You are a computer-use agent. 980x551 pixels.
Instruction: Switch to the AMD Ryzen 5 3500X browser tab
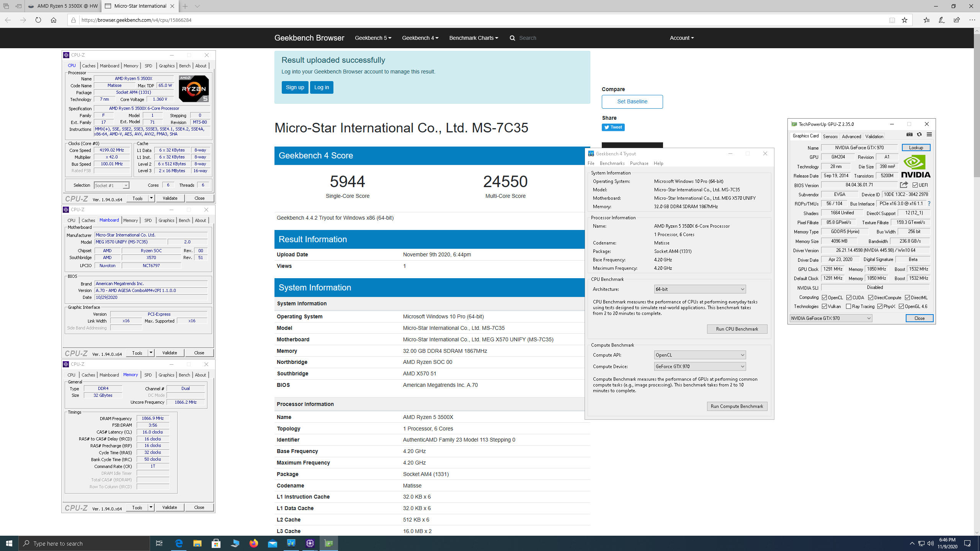pos(63,6)
